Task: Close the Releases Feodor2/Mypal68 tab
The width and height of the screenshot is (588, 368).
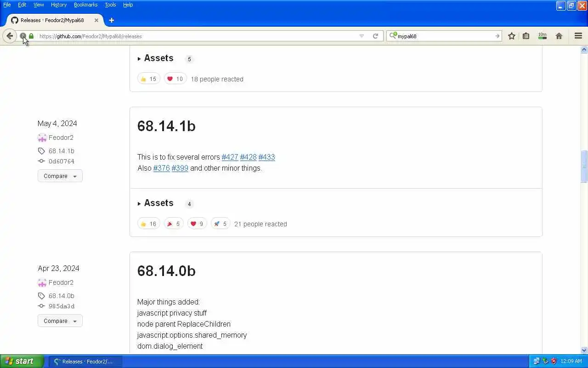Action: [x=96, y=20]
